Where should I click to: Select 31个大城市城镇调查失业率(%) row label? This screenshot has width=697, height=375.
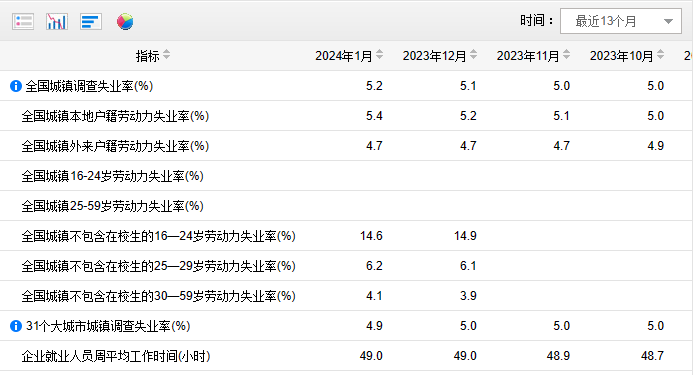[x=108, y=326]
